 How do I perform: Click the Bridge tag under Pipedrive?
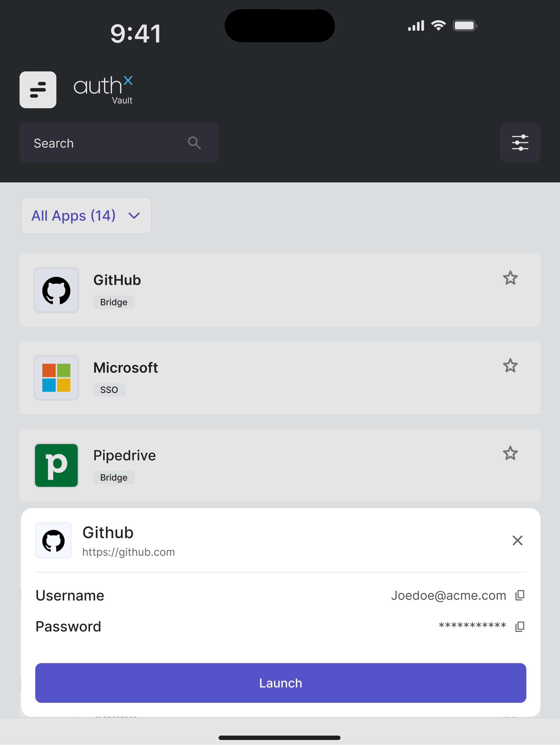[x=114, y=478]
